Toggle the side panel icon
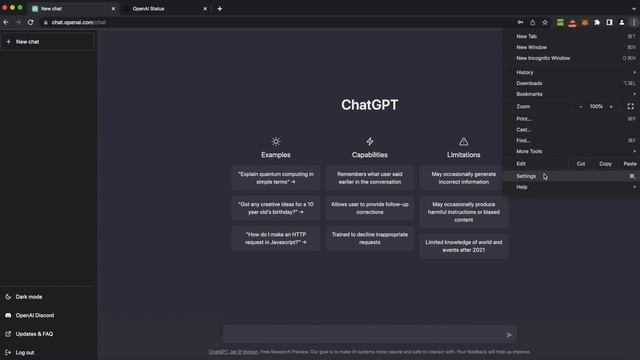The height and width of the screenshot is (360, 640). 609,22
